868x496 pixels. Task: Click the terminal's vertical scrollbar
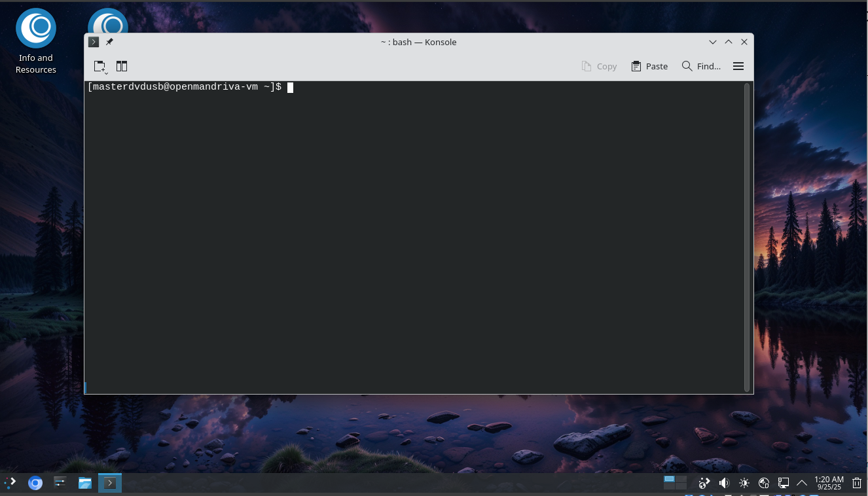click(x=746, y=236)
